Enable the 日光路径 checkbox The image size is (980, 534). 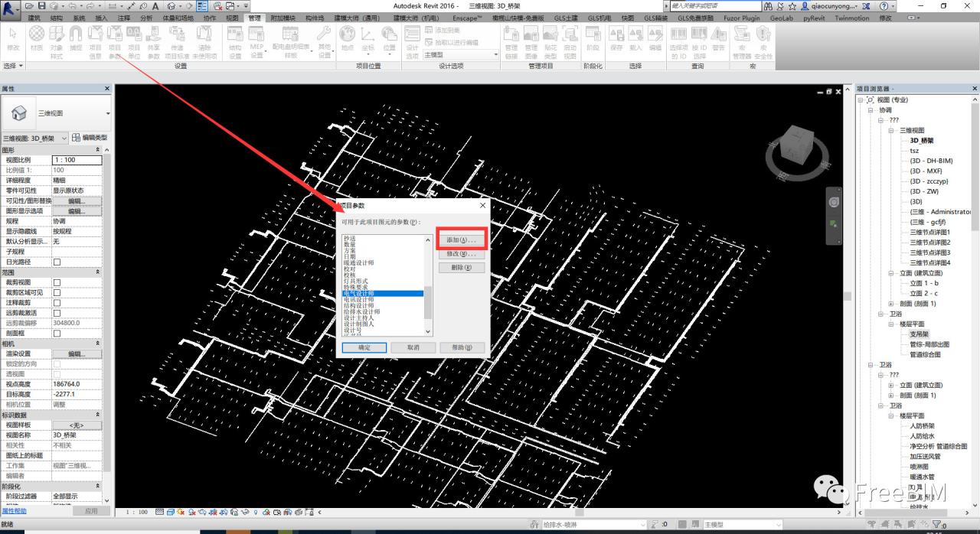[x=57, y=262]
